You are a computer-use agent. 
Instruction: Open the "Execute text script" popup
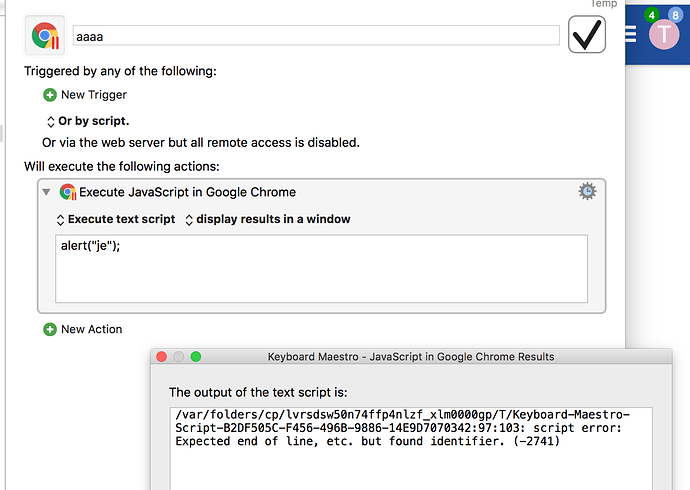pyautogui.click(x=116, y=219)
